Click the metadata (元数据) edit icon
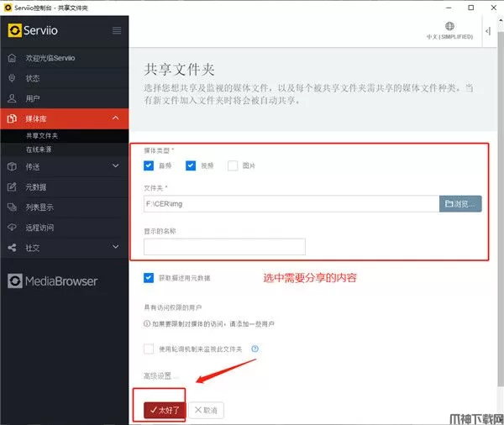The image size is (504, 425). pos(12,186)
